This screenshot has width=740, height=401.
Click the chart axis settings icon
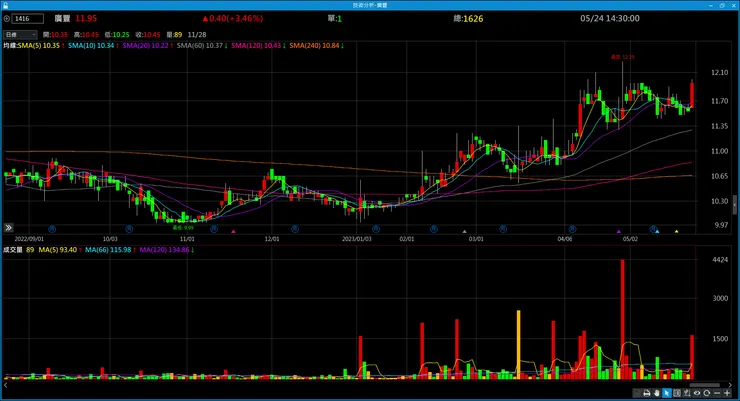[687, 393]
